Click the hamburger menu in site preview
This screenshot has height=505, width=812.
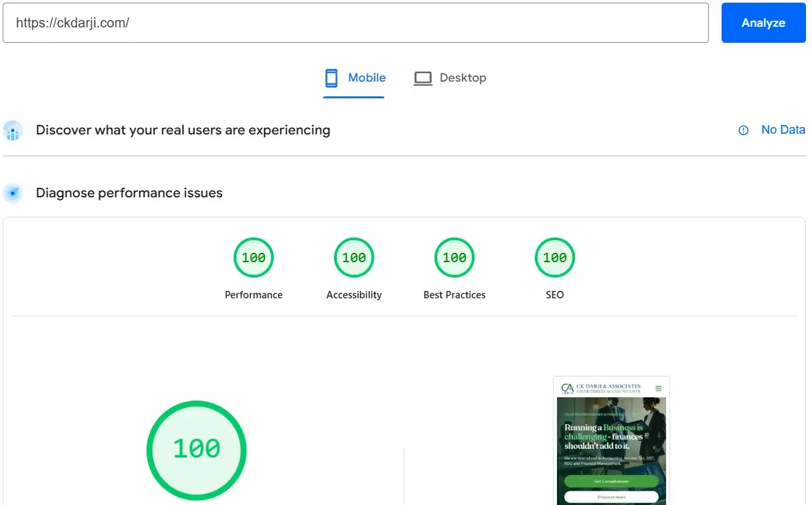click(x=659, y=389)
